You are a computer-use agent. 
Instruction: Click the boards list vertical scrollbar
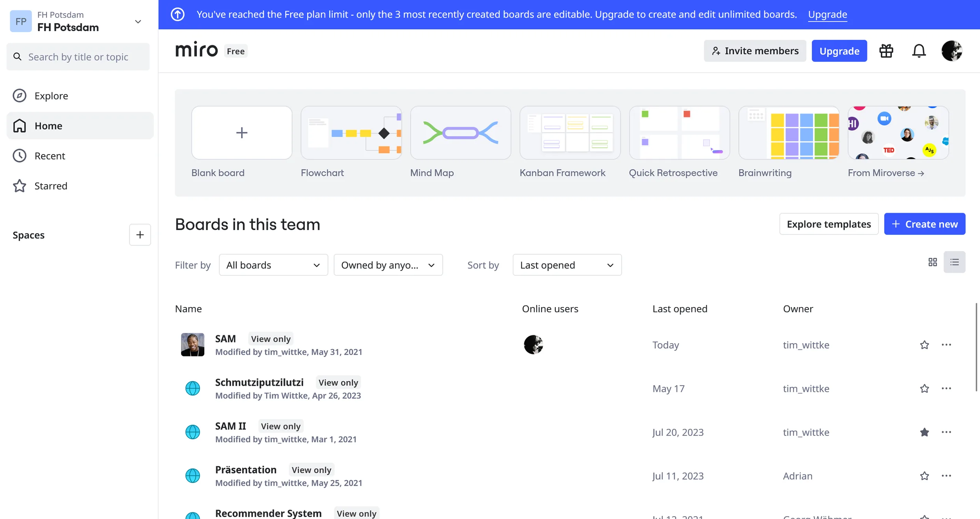(976, 347)
